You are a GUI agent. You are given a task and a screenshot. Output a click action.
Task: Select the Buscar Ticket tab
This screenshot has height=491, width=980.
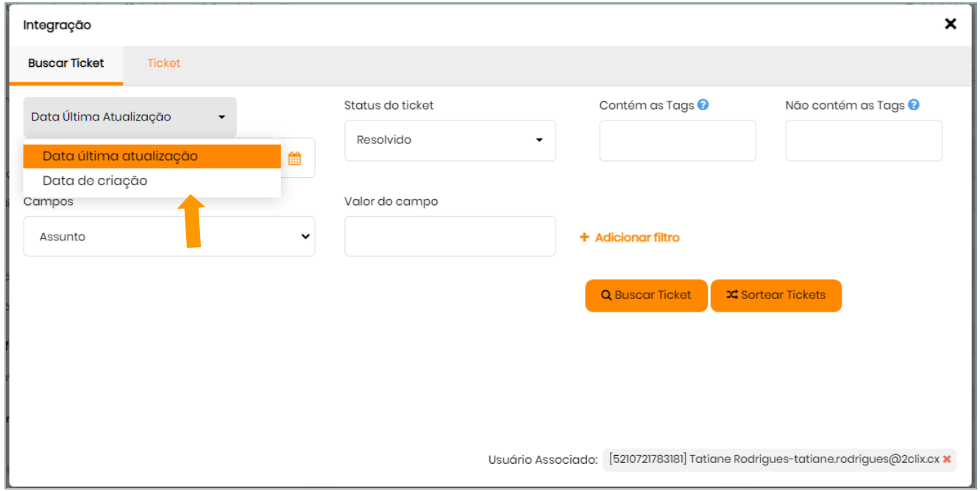point(66,63)
